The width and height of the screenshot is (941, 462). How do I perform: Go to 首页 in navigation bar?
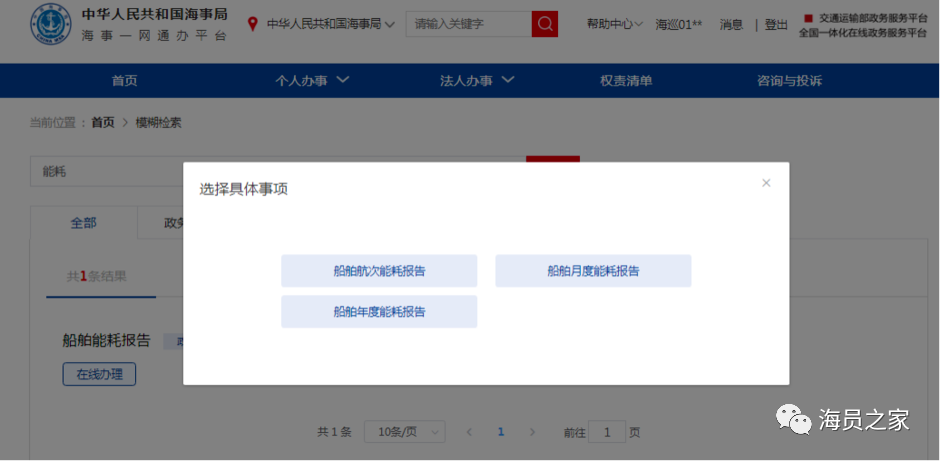(x=125, y=81)
